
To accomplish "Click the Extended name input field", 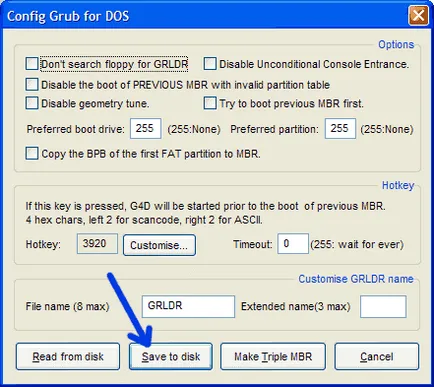I will pyautogui.click(x=383, y=306).
